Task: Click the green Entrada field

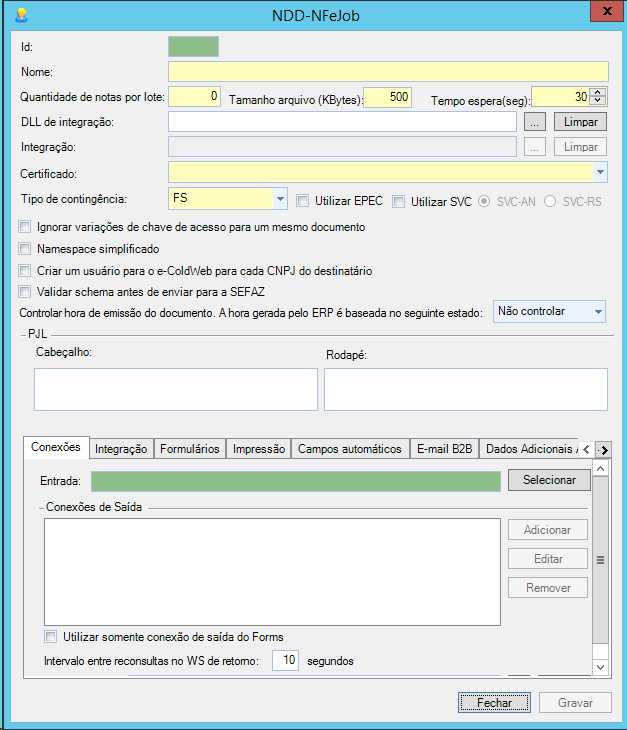Action: 296,481
